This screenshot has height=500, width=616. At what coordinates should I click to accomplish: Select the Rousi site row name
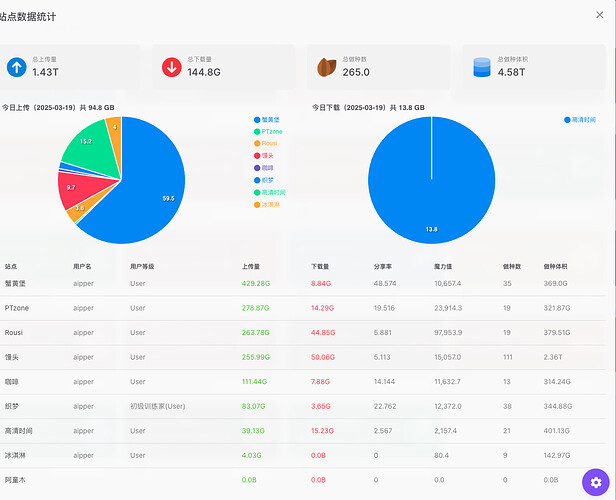pos(13,332)
